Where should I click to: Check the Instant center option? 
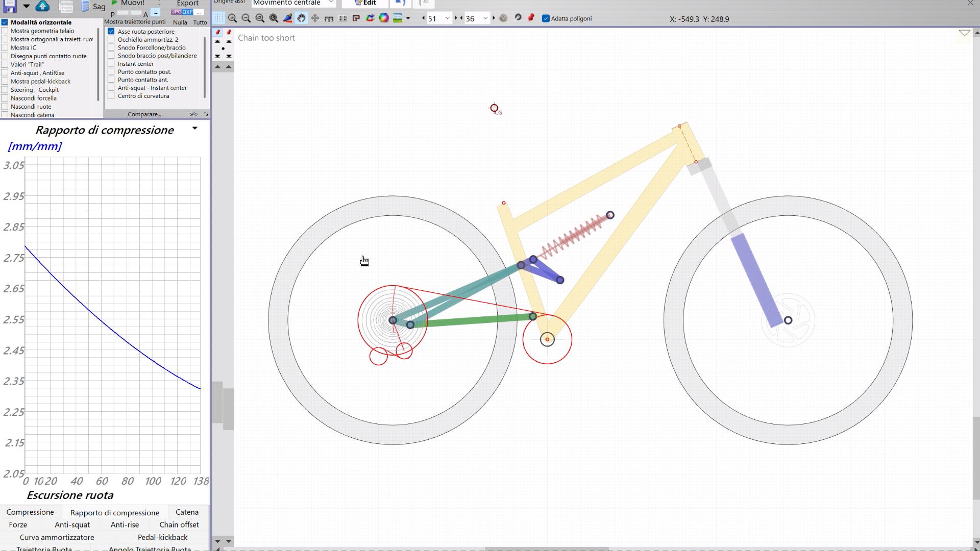111,64
